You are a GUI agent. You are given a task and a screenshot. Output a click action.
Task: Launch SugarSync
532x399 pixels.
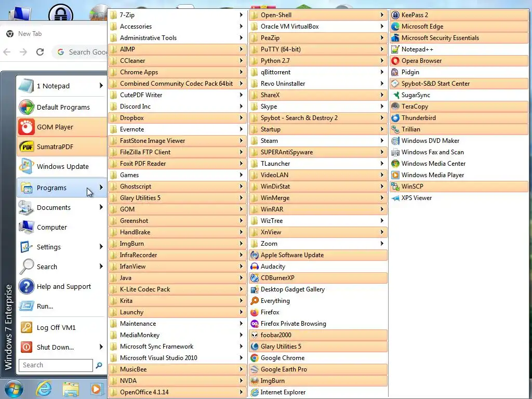459,95
